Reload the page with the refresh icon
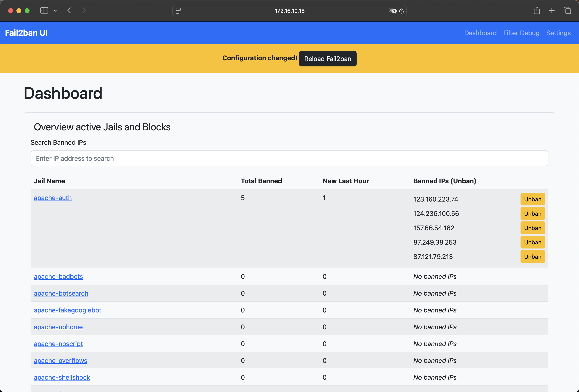Viewport: 579px width, 392px height. click(401, 11)
